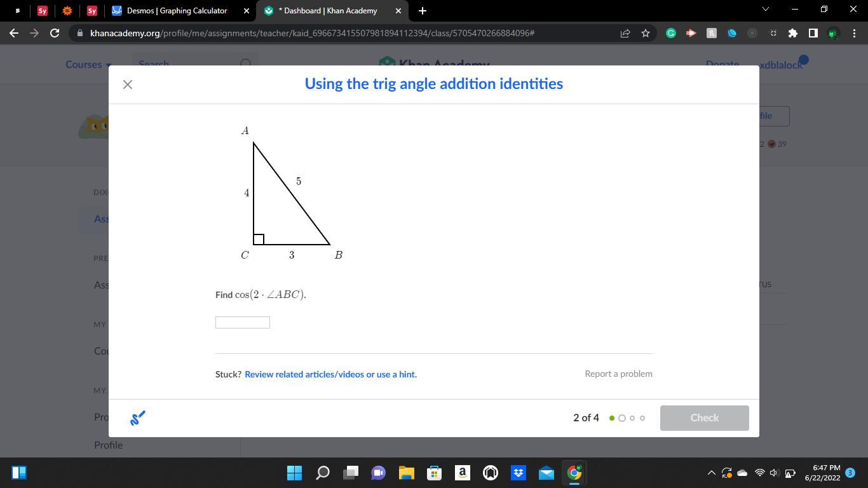This screenshot has height=488, width=868.
Task: Close the Desmos Graphing Calculator tab
Action: tap(247, 11)
